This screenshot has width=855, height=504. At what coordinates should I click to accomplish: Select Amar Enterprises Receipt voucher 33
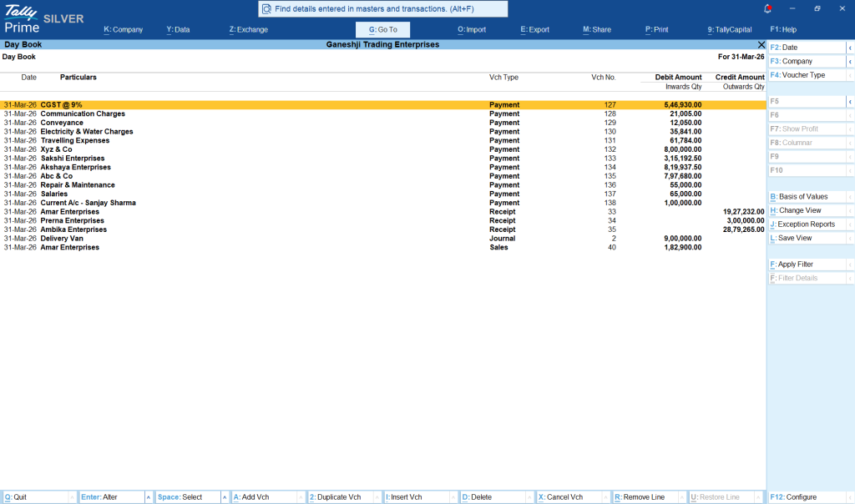[x=382, y=211]
